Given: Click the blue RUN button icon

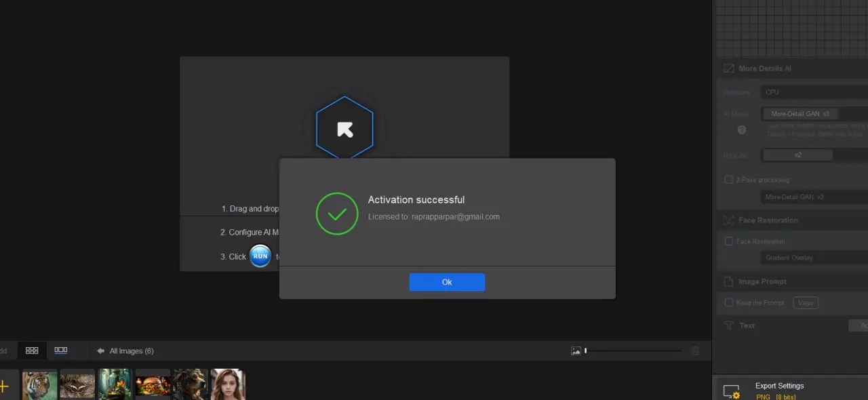Looking at the screenshot, I should (x=260, y=256).
